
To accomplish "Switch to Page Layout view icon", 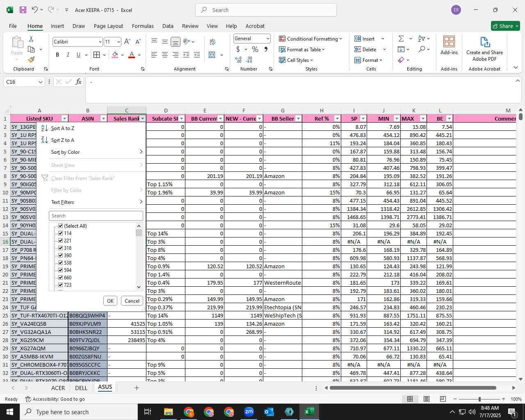I will coord(427,399).
